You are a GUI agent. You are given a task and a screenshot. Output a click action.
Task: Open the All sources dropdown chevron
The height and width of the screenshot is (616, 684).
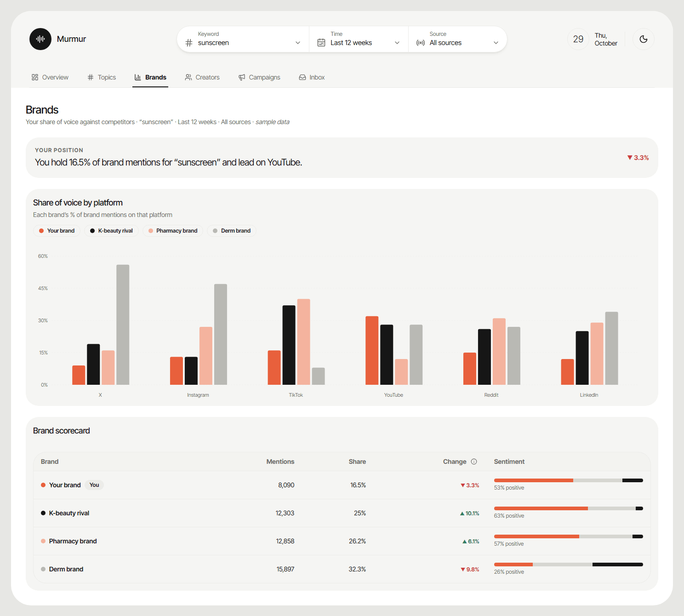click(496, 43)
